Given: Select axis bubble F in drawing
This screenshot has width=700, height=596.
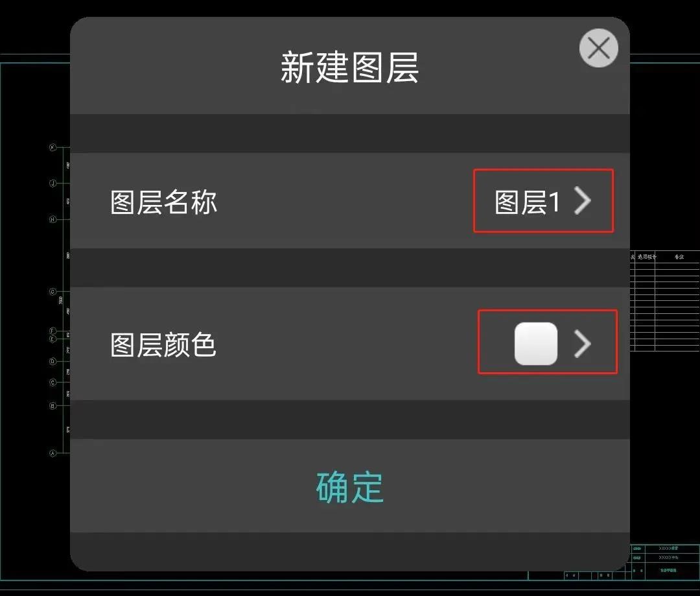Looking at the screenshot, I should [52, 331].
